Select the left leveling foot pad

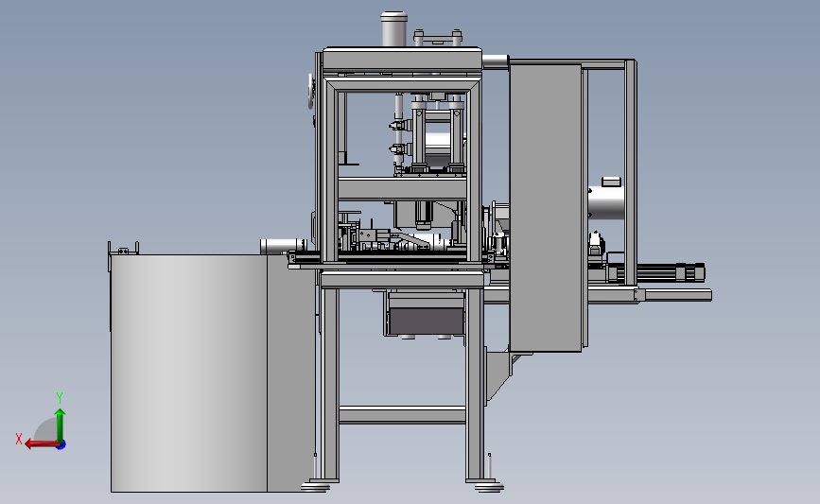click(315, 487)
